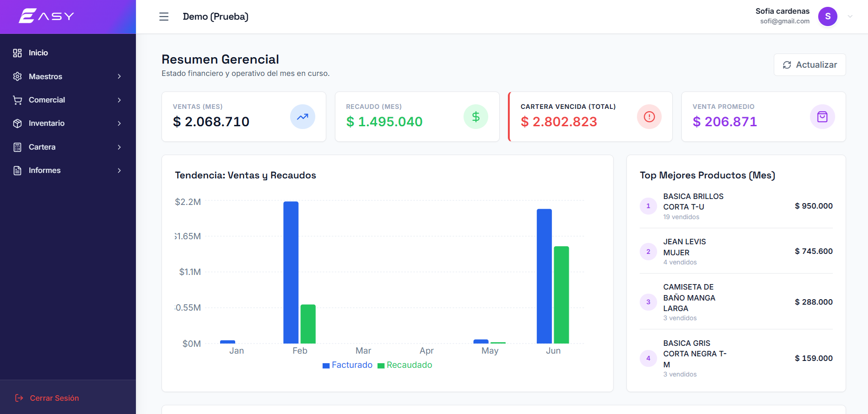Click the Top Mejores Productos (Mes) heading
The image size is (868, 414).
(x=707, y=176)
